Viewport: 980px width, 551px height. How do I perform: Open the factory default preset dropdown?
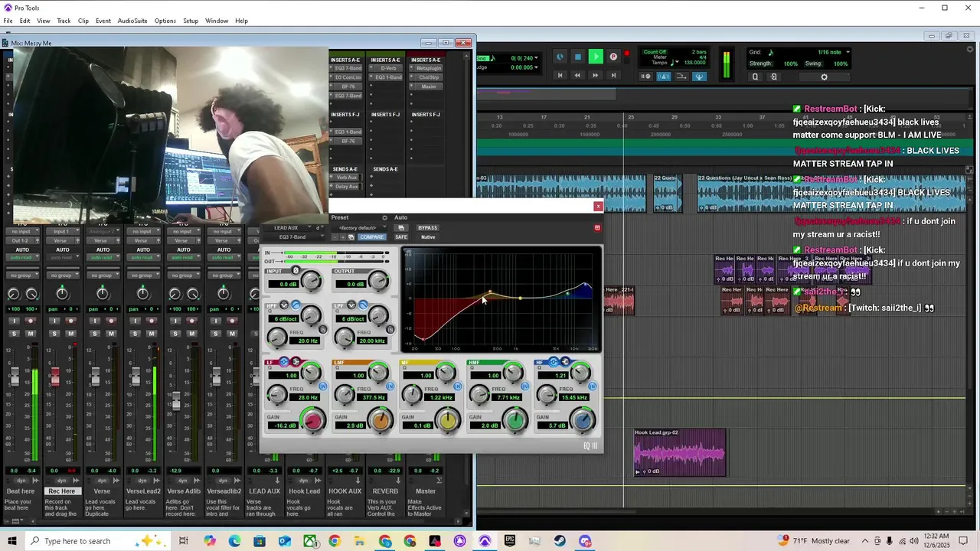358,227
